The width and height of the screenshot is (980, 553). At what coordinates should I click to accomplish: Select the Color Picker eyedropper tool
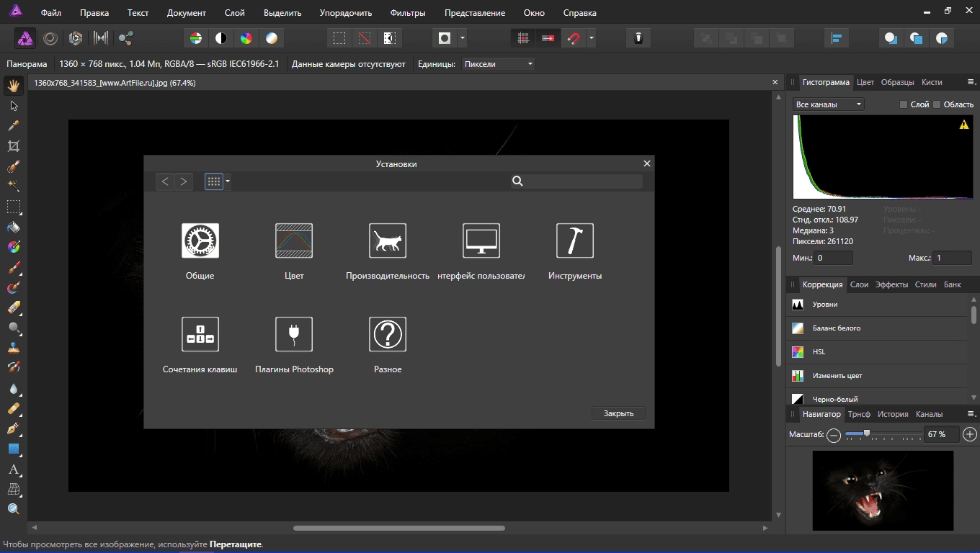click(13, 126)
